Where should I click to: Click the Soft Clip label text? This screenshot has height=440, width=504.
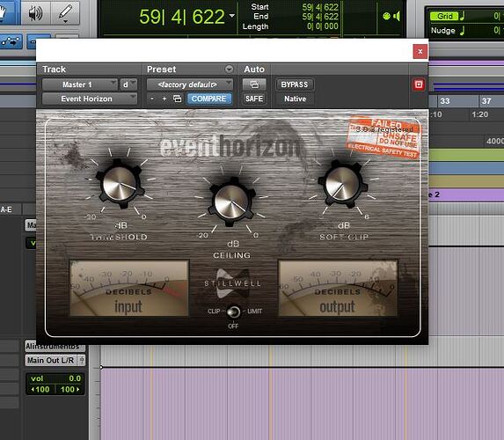click(x=344, y=237)
